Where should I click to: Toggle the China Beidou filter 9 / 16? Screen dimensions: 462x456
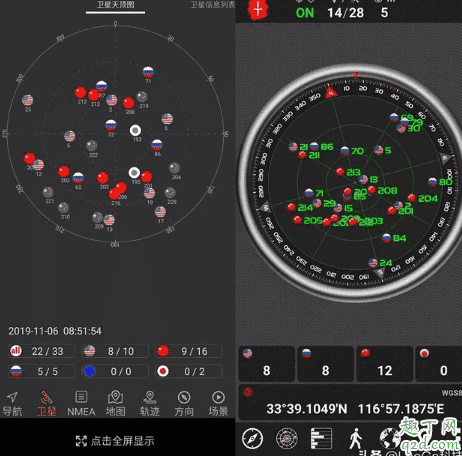coord(189,351)
